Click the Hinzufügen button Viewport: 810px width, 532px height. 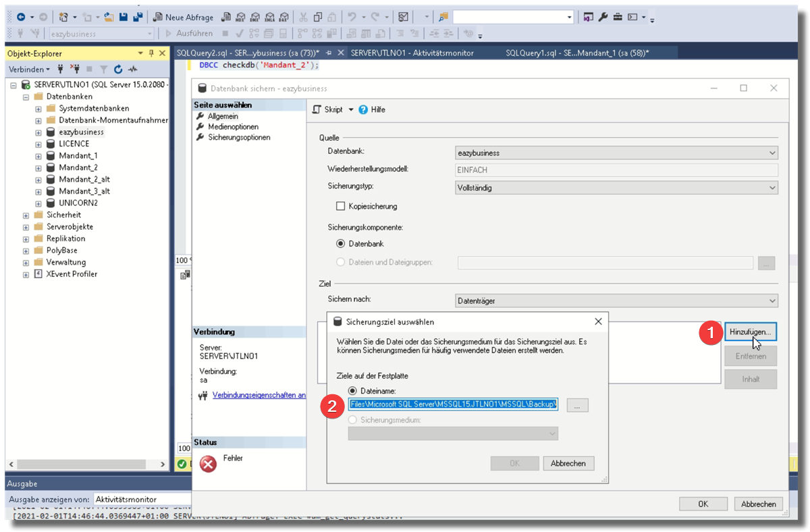pos(750,332)
